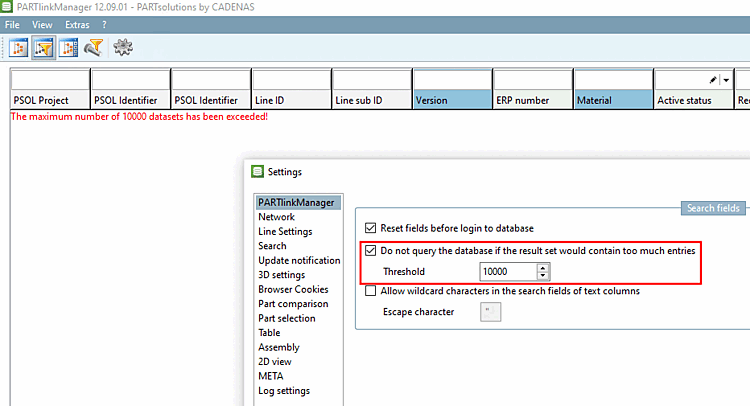Image resolution: width=750 pixels, height=406 pixels.
Task: Click the Material column header
Action: (613, 100)
